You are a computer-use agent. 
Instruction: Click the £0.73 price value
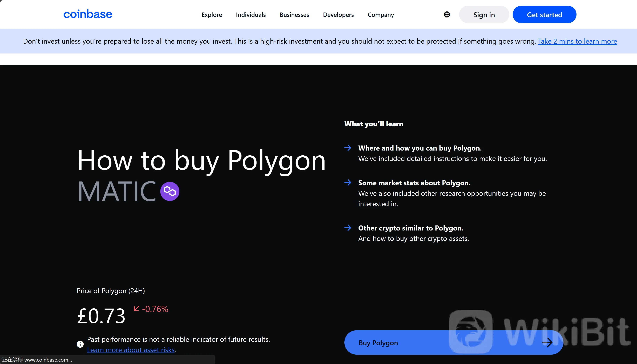tap(101, 316)
